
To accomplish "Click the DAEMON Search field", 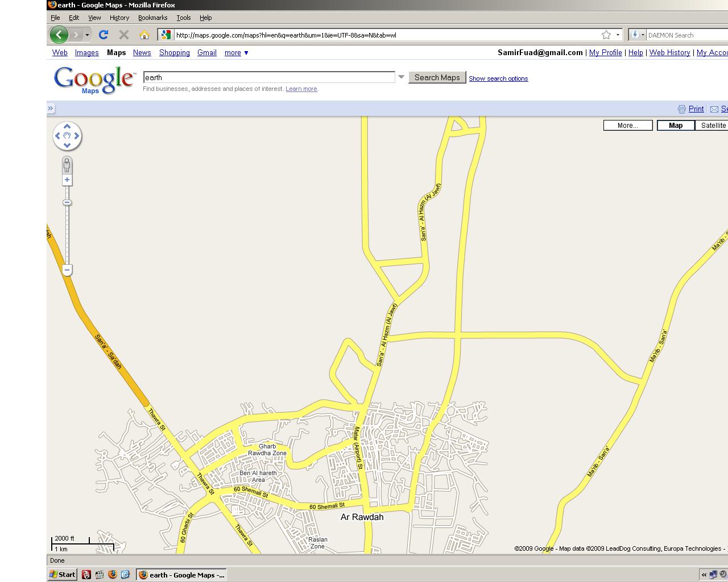I will pos(687,35).
